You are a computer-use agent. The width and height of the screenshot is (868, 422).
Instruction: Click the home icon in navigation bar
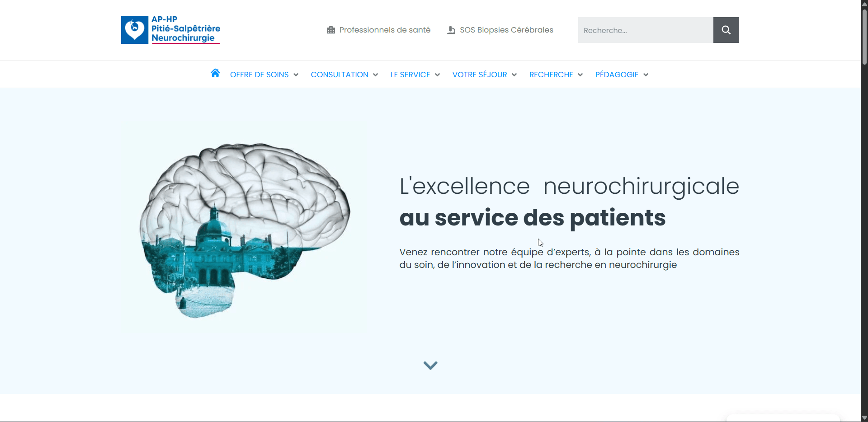click(x=215, y=73)
